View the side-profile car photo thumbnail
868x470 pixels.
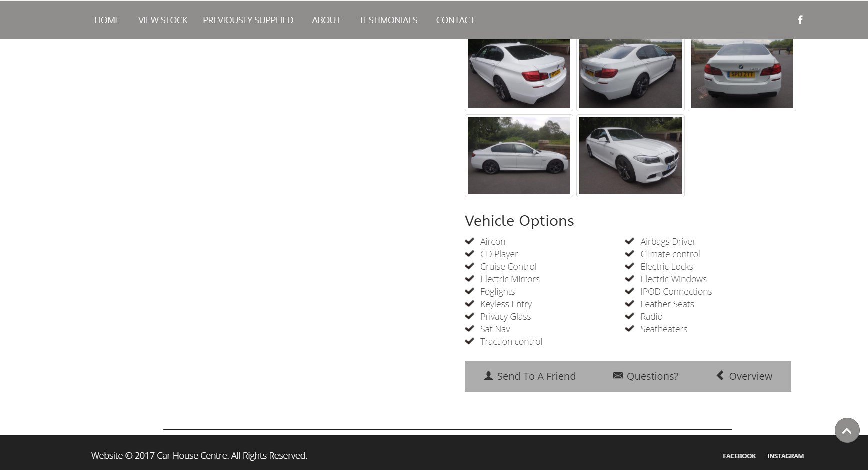point(519,156)
